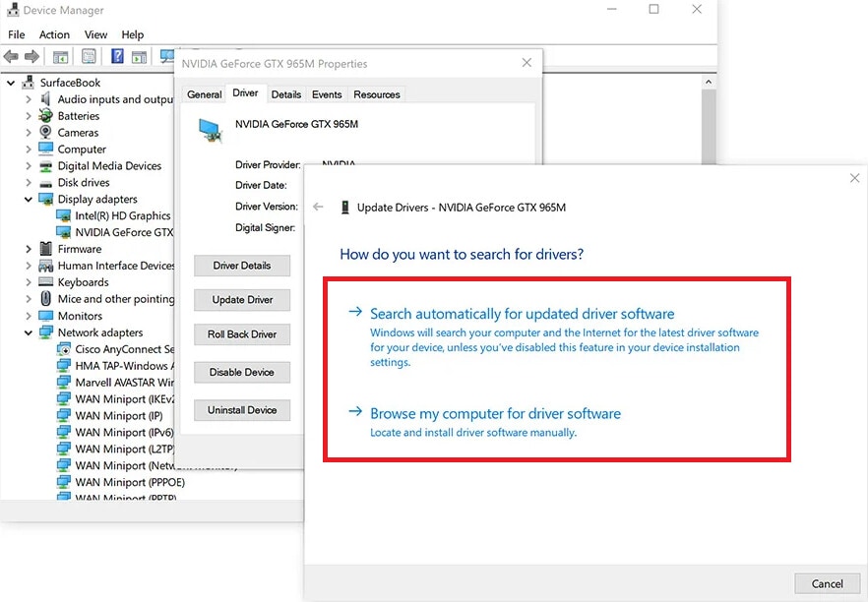
Task: Expand the Batteries category
Action: [x=30, y=116]
